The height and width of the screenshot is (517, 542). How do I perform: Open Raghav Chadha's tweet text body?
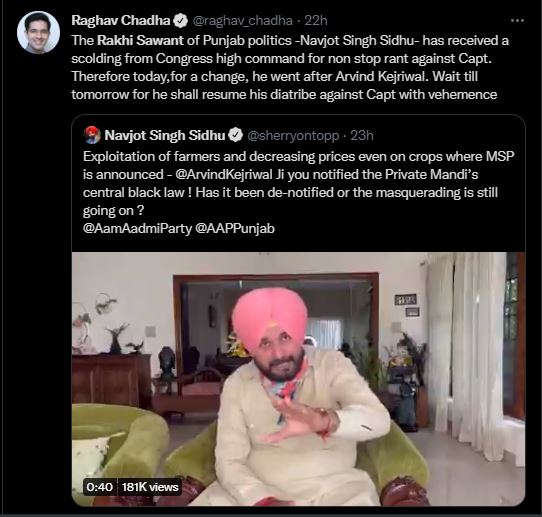[x=290, y=67]
